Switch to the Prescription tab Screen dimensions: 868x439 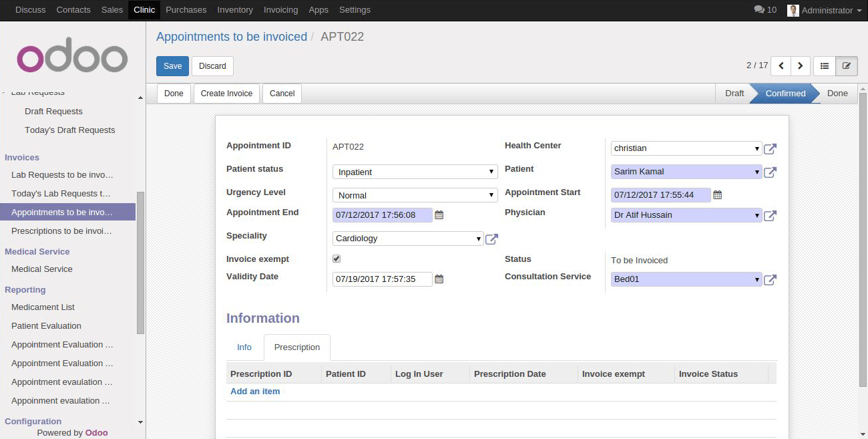pos(297,347)
